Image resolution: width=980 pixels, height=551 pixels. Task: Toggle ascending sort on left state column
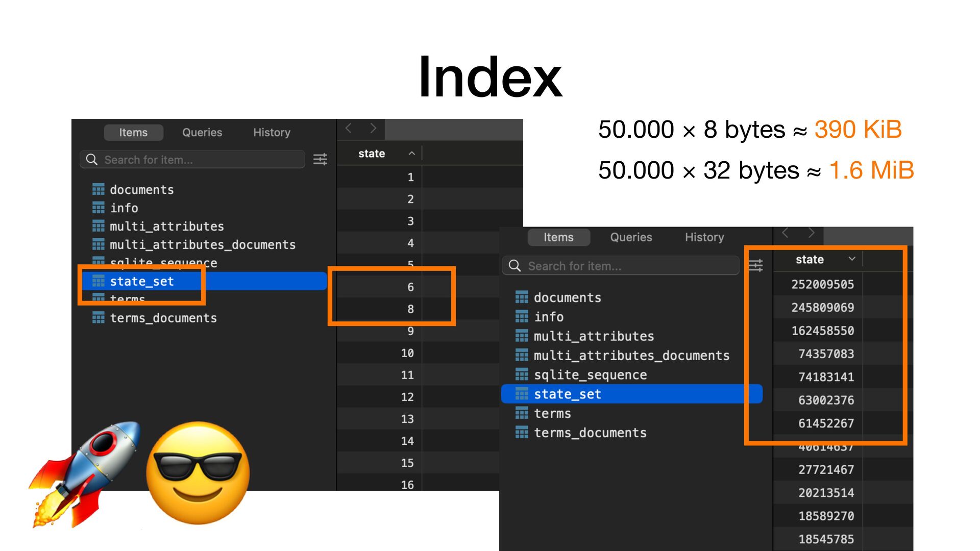point(411,154)
